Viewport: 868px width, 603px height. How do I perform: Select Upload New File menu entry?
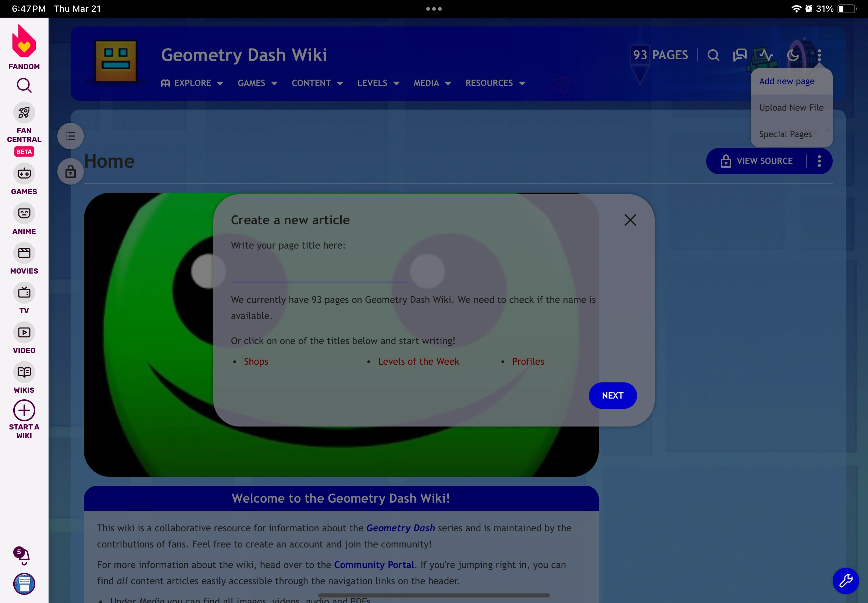[x=791, y=108]
